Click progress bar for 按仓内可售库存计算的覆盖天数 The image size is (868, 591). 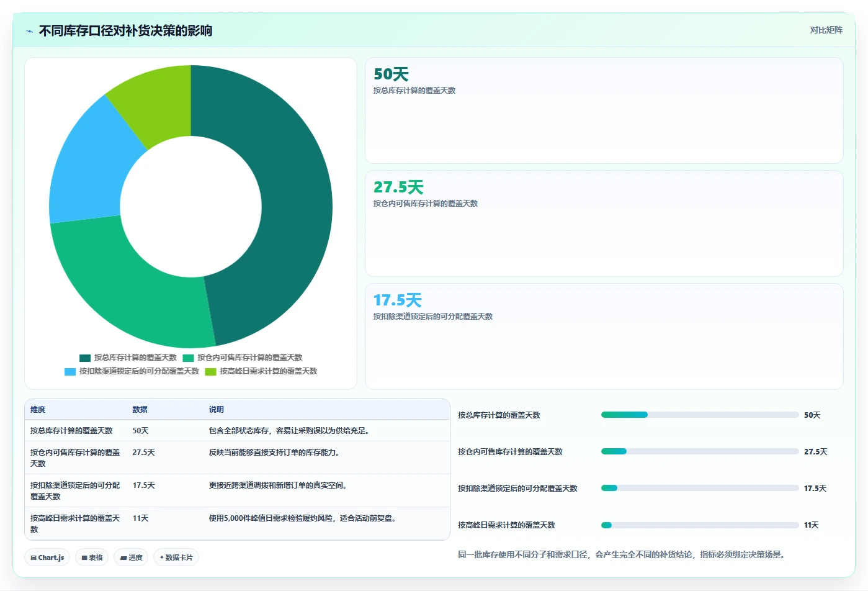(x=700, y=451)
